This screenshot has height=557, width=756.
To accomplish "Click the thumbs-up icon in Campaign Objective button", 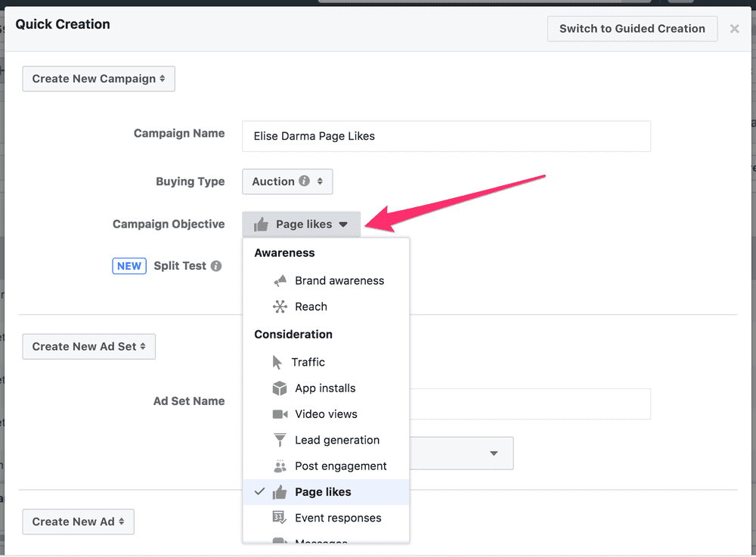I will (x=261, y=224).
